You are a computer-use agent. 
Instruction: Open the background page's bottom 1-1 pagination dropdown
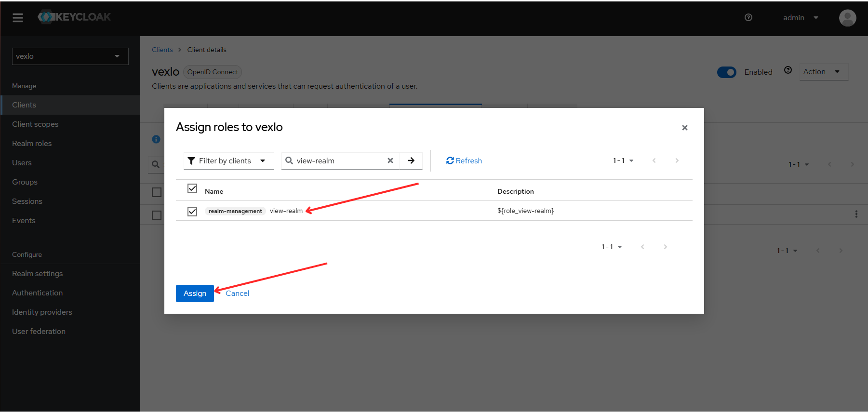click(x=787, y=251)
